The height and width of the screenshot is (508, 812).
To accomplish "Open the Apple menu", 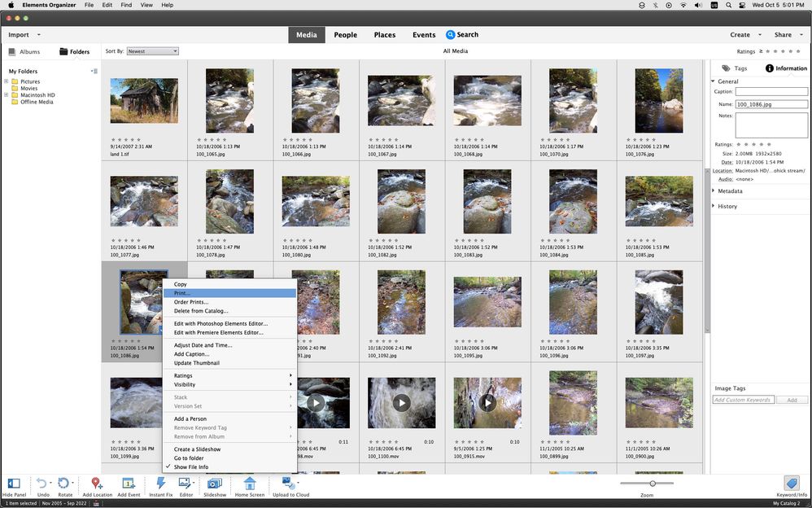I will (x=11, y=5).
